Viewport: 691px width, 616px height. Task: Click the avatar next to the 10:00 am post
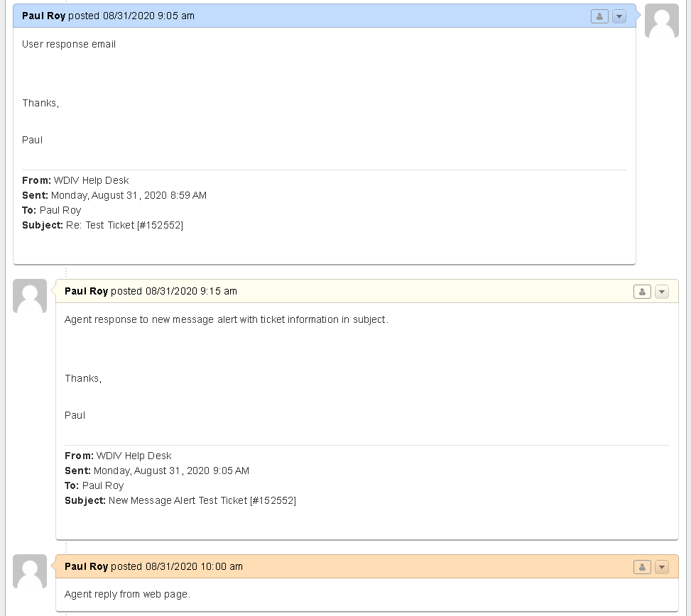coord(30,571)
